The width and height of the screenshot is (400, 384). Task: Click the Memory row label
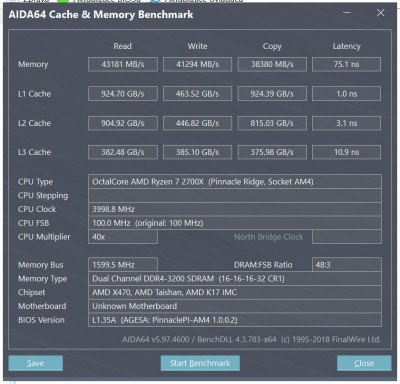coord(33,64)
